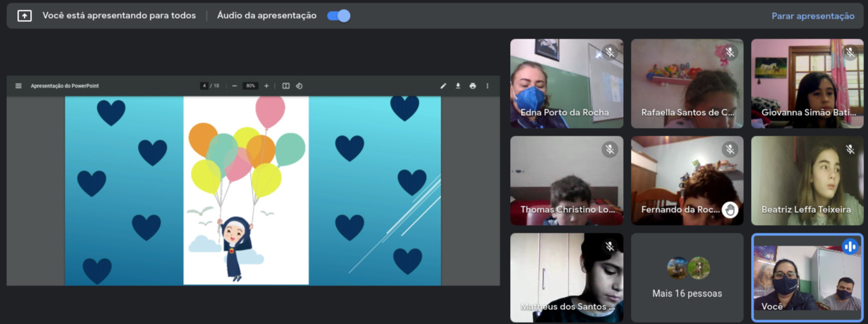Click the zoom in plus button
The width and height of the screenshot is (868, 324).
pos(267,86)
